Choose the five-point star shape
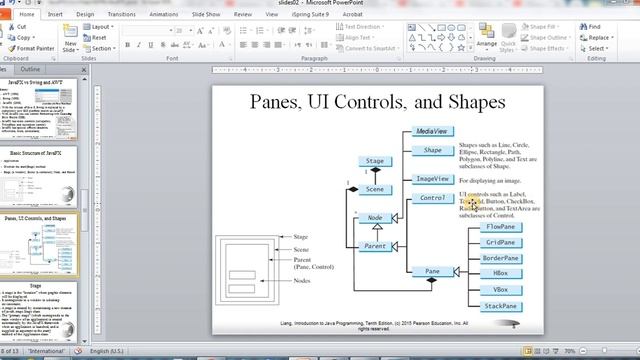Screen dimensions: 640x360 461,48
